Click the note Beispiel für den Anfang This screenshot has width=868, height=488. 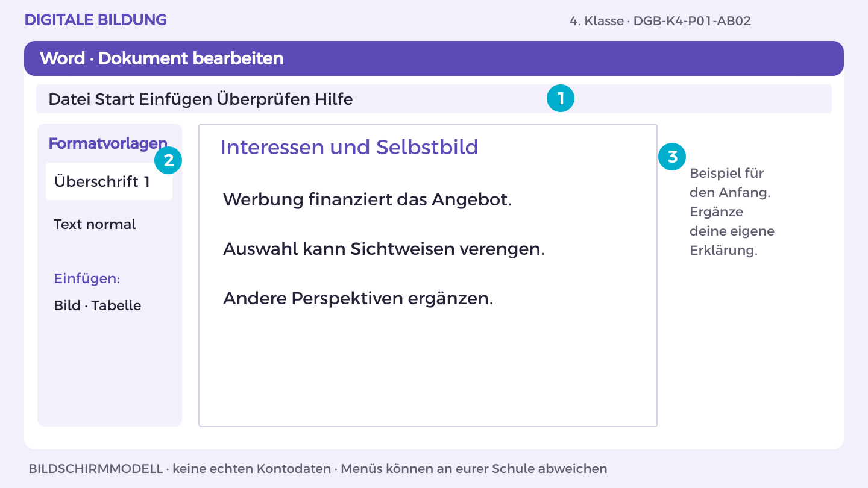pyautogui.click(x=730, y=183)
